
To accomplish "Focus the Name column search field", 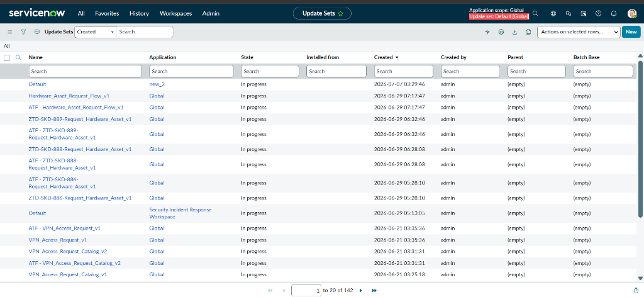I will (86, 71).
